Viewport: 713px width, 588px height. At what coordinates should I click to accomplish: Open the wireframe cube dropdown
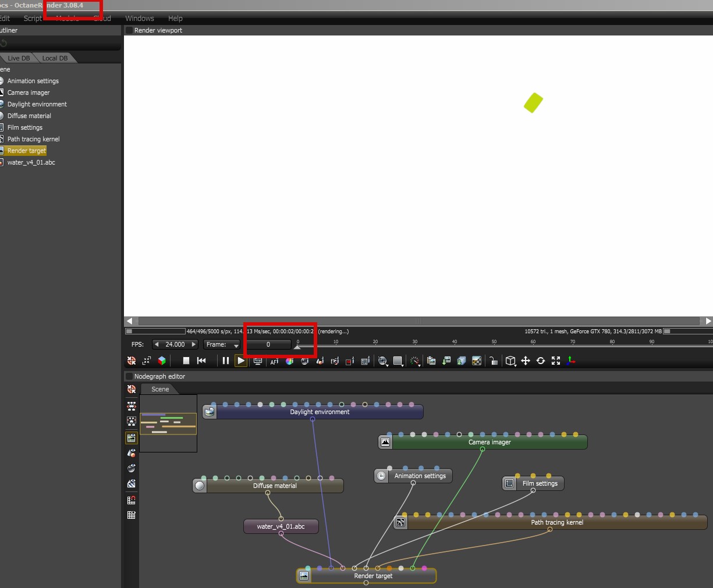[510, 361]
